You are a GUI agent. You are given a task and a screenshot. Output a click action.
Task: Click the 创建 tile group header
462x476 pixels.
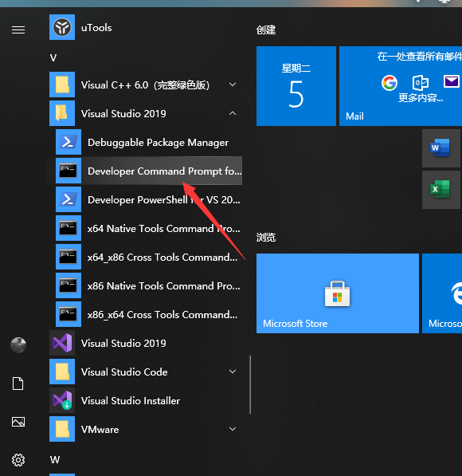point(266,30)
